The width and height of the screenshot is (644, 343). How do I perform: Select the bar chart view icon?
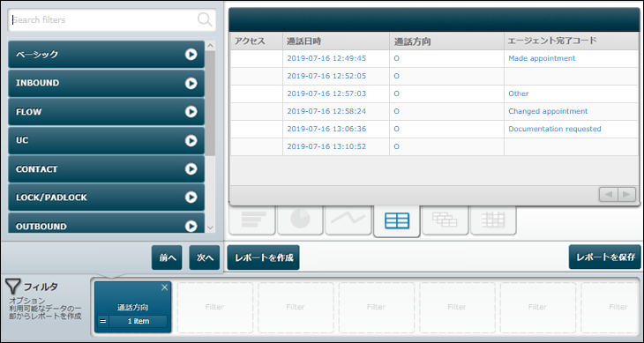251,220
